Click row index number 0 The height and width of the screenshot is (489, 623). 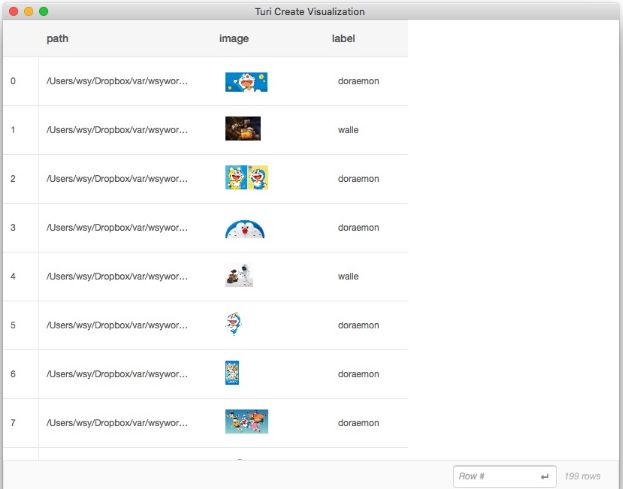[x=13, y=81]
